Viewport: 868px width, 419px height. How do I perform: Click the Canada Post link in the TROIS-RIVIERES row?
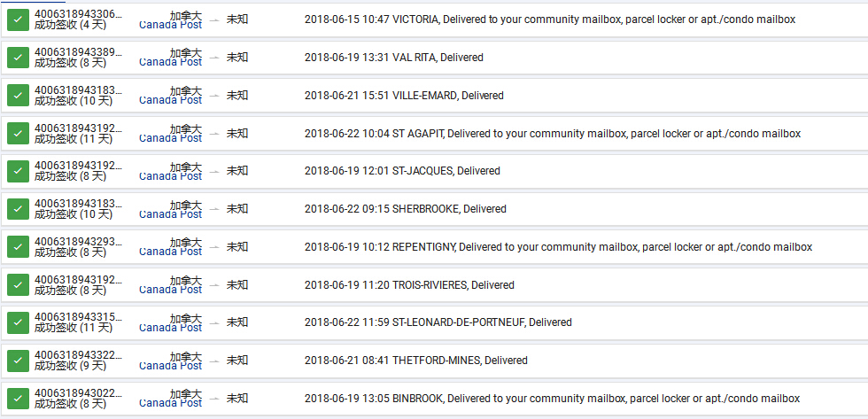pos(171,290)
